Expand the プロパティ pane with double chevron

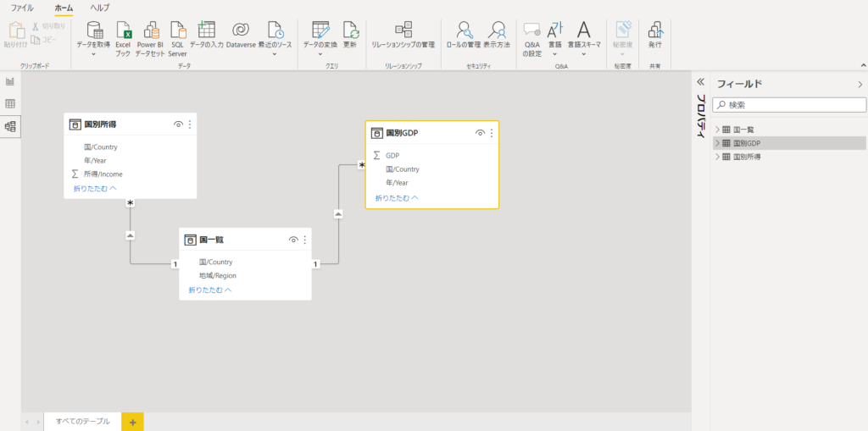[700, 82]
